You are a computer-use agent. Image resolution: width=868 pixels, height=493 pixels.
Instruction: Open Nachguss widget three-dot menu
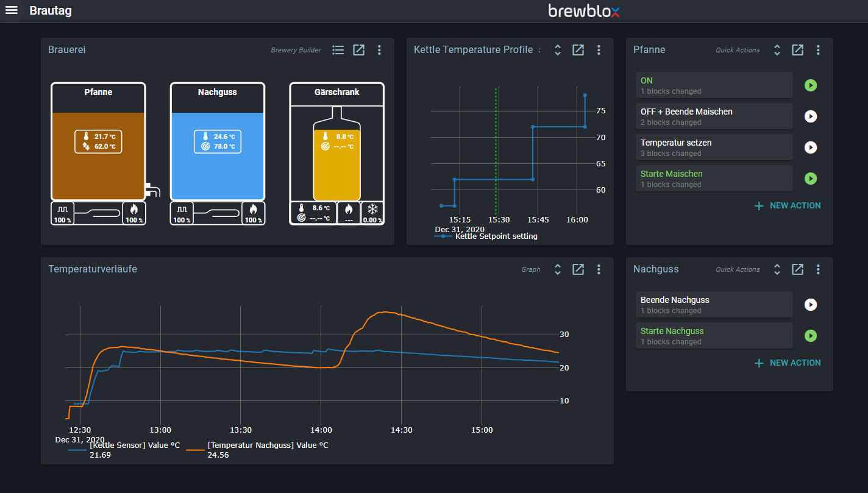pyautogui.click(x=818, y=269)
